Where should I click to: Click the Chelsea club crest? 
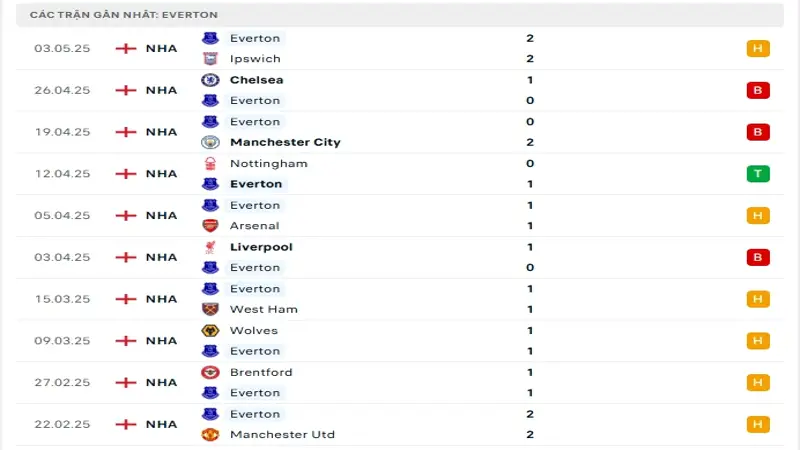pyautogui.click(x=210, y=80)
